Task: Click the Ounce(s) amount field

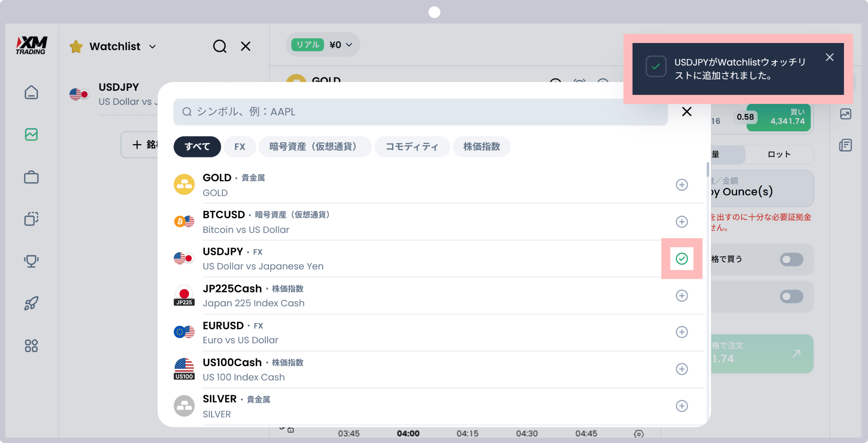Action: pyautogui.click(x=762, y=188)
